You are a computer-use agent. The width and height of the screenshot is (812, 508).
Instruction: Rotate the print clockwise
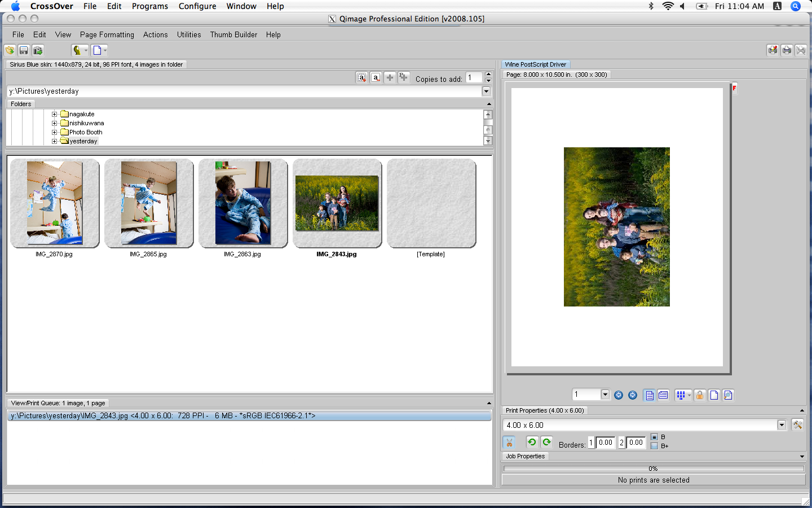pos(546,442)
